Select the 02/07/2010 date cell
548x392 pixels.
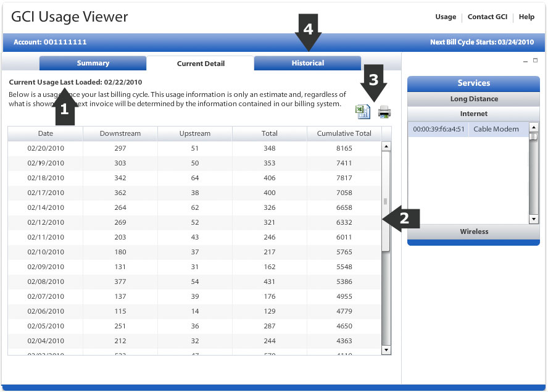[x=46, y=296]
